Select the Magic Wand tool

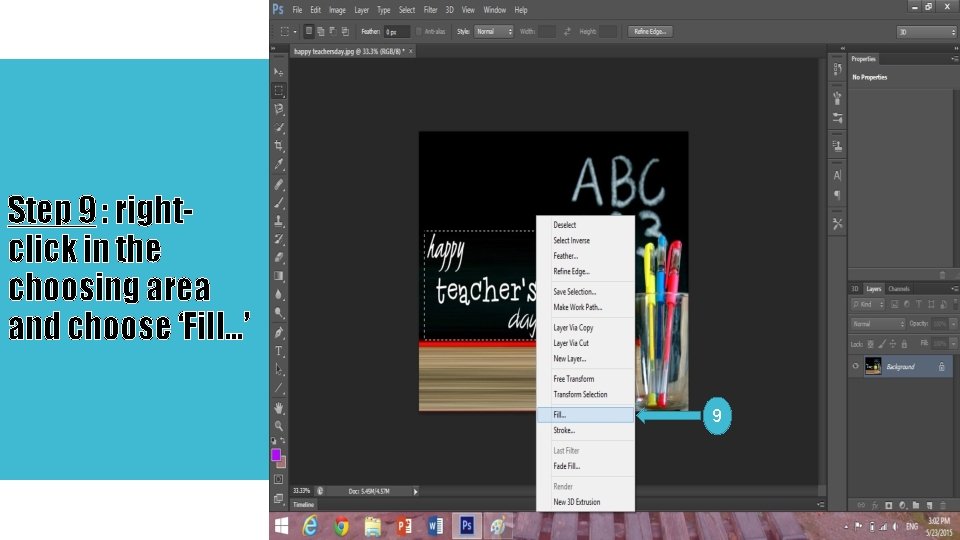pyautogui.click(x=279, y=127)
